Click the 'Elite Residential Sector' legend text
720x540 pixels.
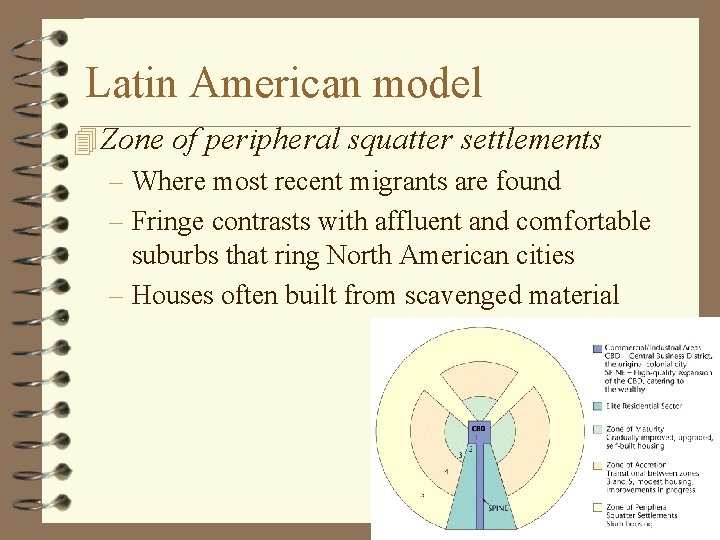pos(644,406)
